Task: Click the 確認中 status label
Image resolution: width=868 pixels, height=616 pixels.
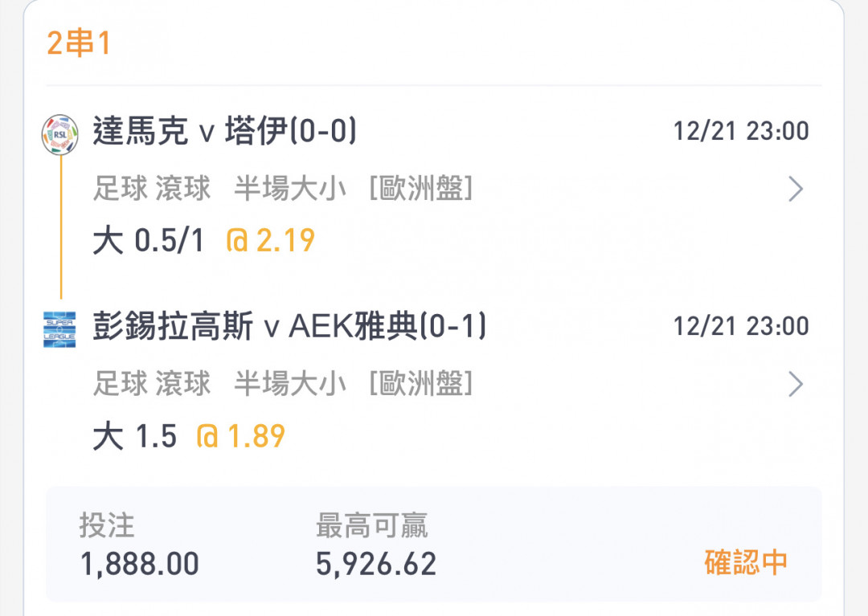Action: 746,562
